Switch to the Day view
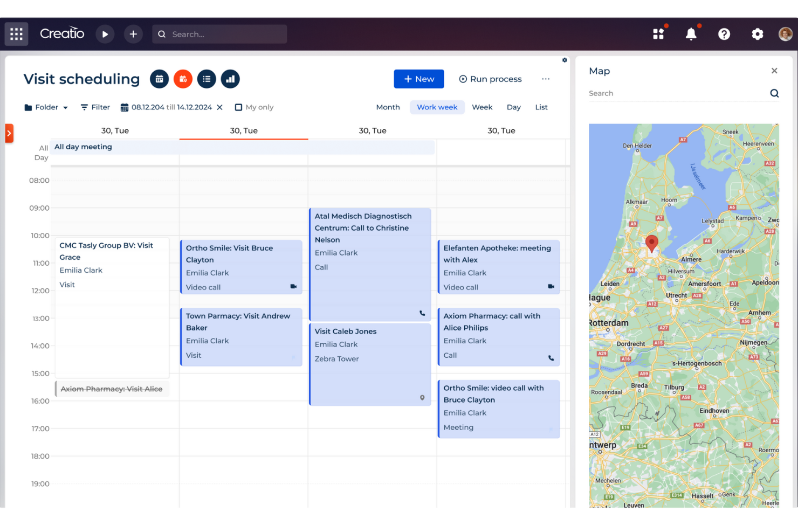The height and width of the screenshot is (532, 798). [x=513, y=107]
